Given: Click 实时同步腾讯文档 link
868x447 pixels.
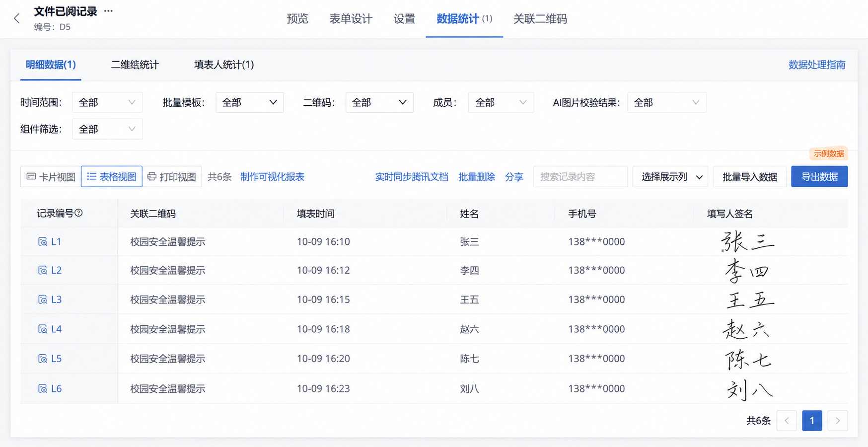Looking at the screenshot, I should tap(412, 177).
